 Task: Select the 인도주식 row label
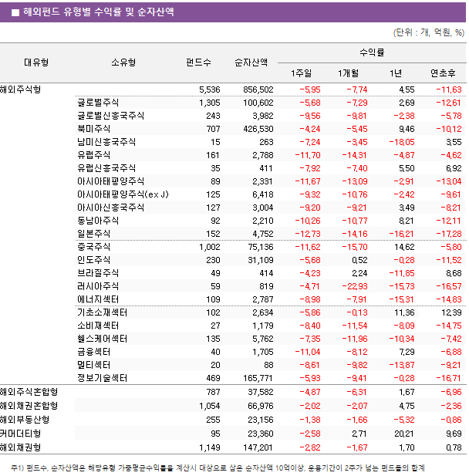coord(93,260)
